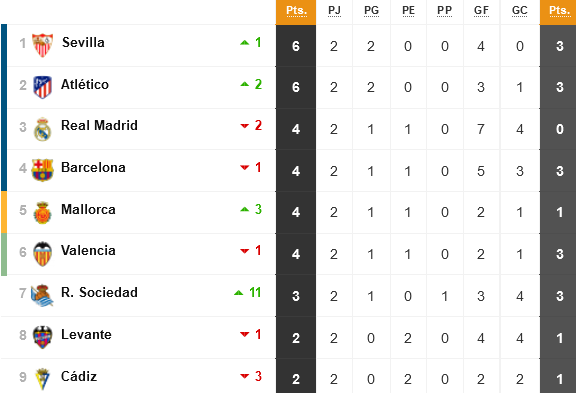Open the R. Sociedad team link
This screenshot has width=576, height=393.
[x=99, y=292]
